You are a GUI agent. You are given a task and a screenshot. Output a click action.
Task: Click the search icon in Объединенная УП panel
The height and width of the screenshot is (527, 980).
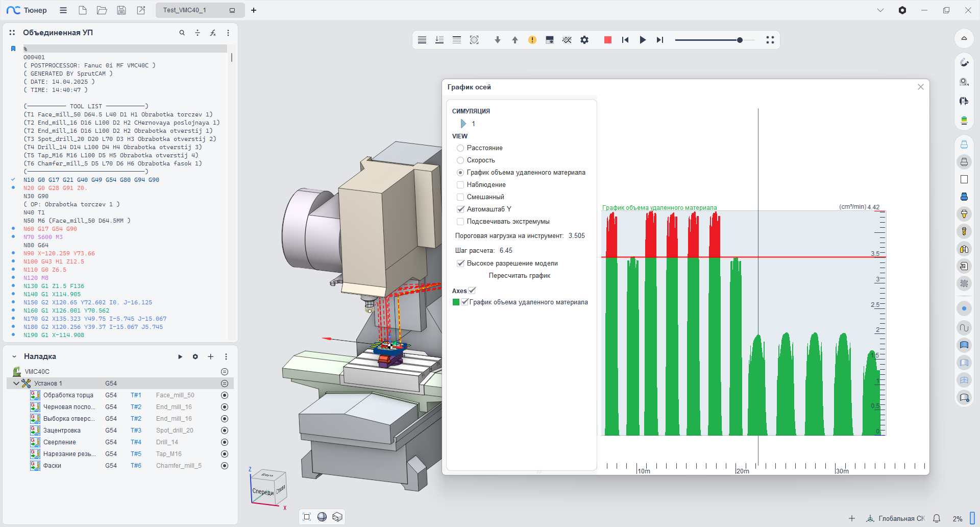tap(182, 33)
